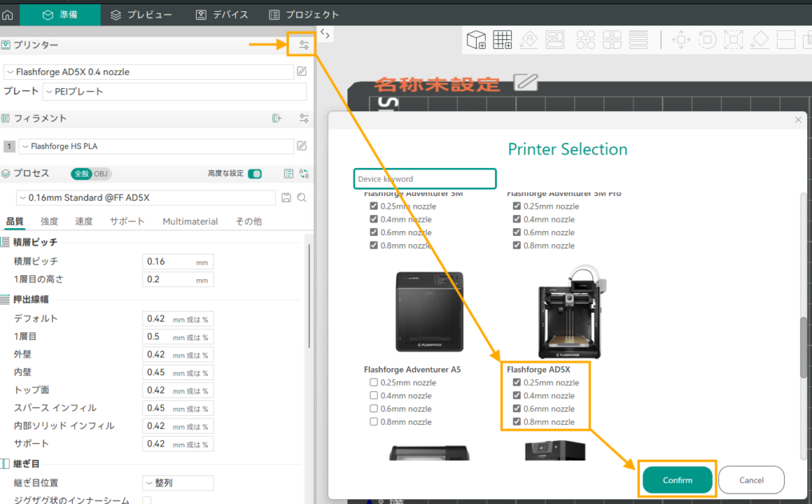The width and height of the screenshot is (812, 504).
Task: Click the Device keyword search field
Action: pos(425,178)
